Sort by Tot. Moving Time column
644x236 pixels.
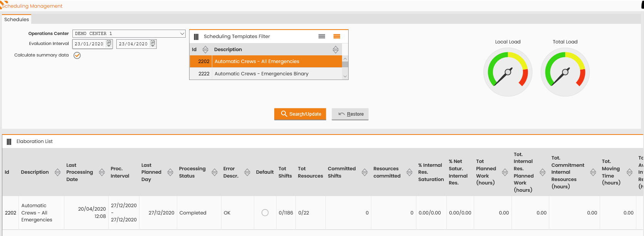point(629,172)
